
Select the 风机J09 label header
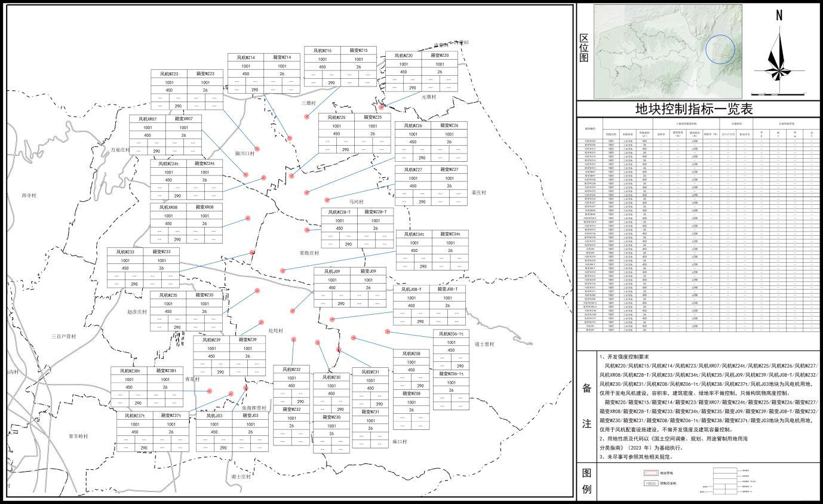click(x=332, y=271)
